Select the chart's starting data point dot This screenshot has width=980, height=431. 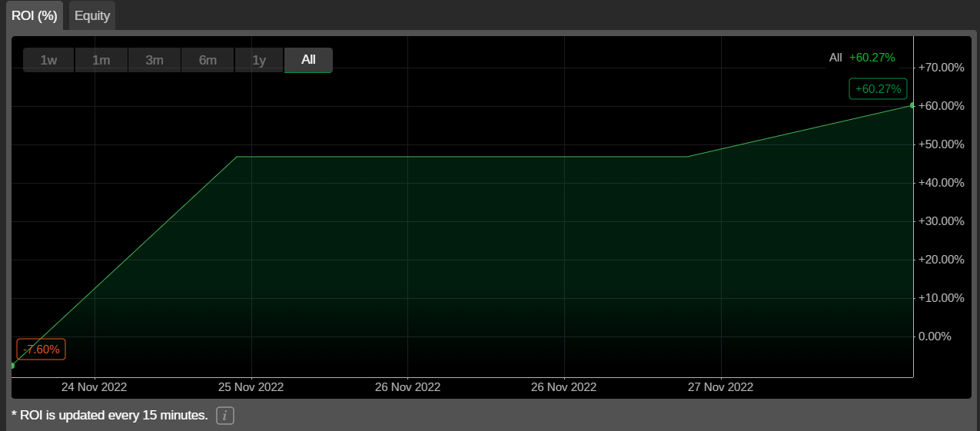pos(12,366)
